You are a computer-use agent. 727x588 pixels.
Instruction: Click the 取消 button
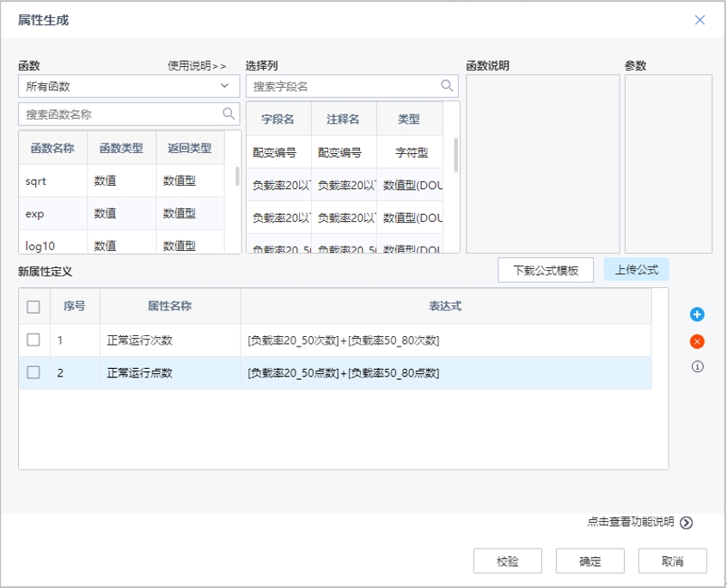[672, 560]
